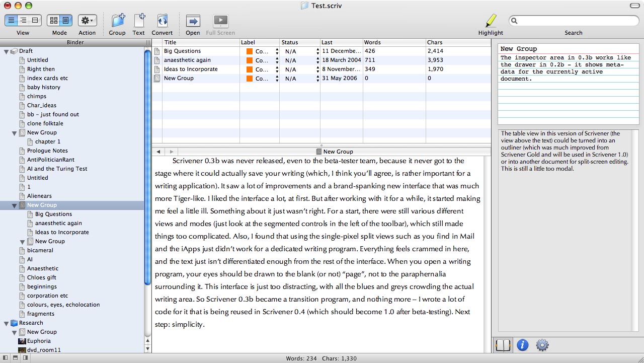
Task: Sort by the Label column header
Action: [260, 42]
